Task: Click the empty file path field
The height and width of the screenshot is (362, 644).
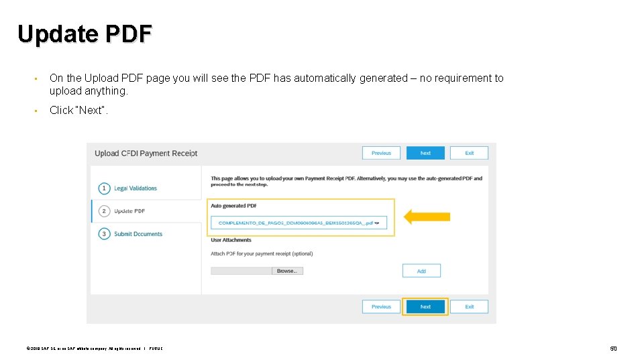Action: tap(241, 271)
